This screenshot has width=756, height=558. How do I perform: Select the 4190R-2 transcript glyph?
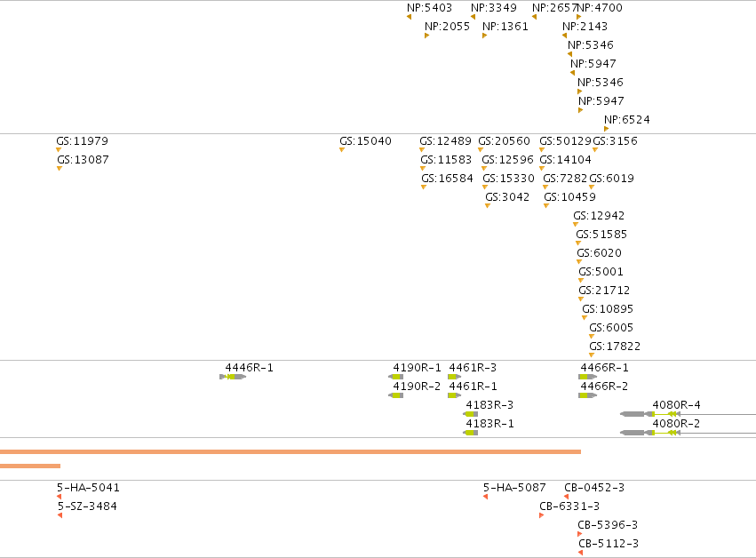coord(396,395)
